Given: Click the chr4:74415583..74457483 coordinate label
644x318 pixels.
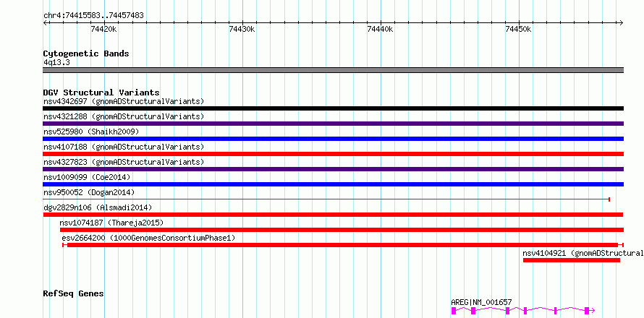Looking at the screenshot, I should pyautogui.click(x=93, y=16).
